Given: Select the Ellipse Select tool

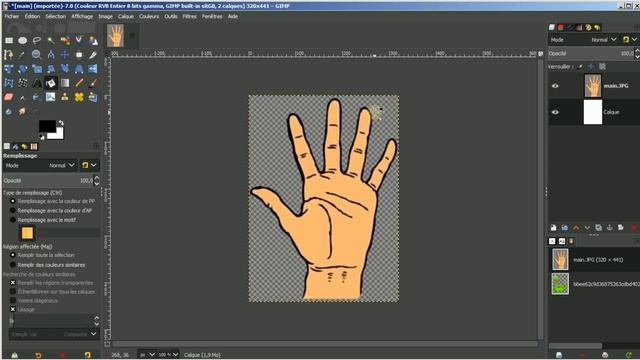Looking at the screenshot, I should point(23,40).
